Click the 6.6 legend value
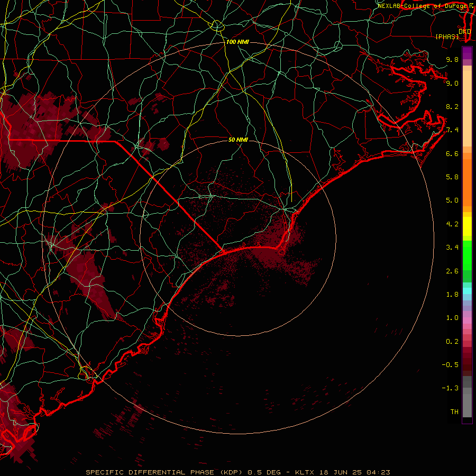The height and width of the screenshot is (476, 476). (452, 153)
